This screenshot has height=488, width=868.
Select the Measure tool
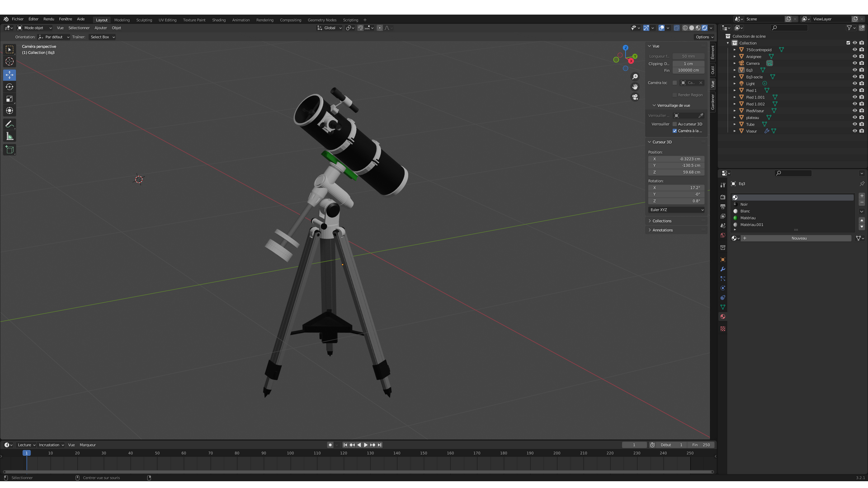click(x=9, y=136)
